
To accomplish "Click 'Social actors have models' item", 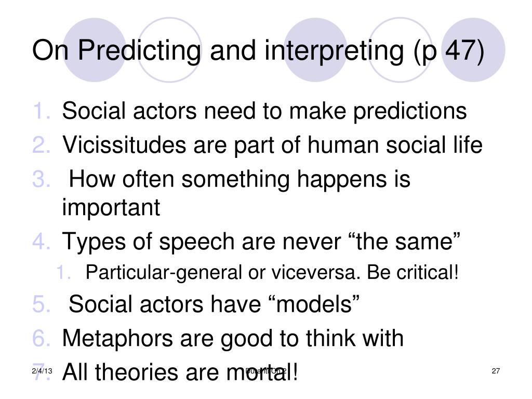I will click(x=214, y=303).
